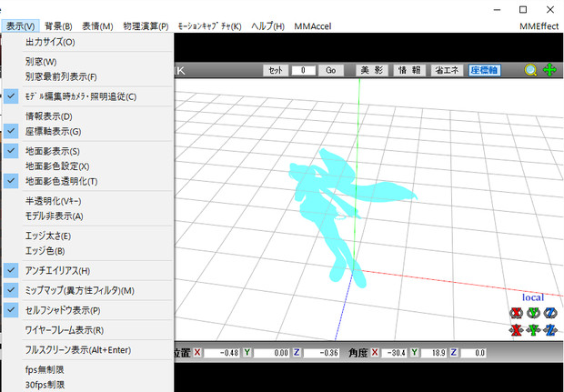Click the セット button
Viewport: 564px width, 392px height.
276,70
